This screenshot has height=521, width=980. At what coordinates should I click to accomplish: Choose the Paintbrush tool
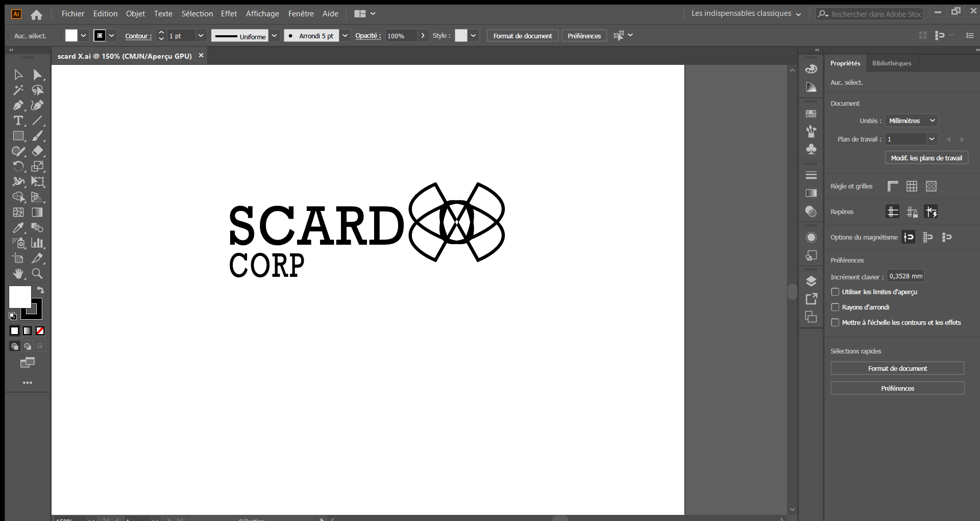[38, 136]
